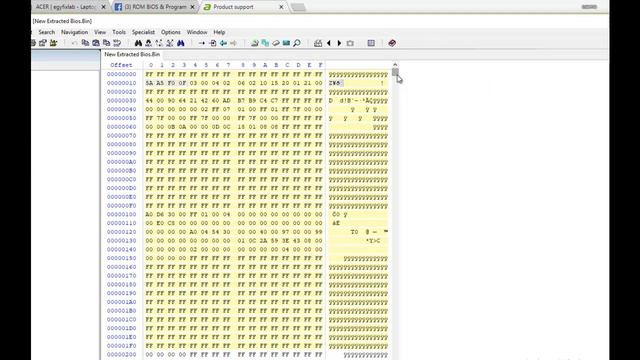Click the red Help book icon
The image size is (640, 360).
pos(392,43)
